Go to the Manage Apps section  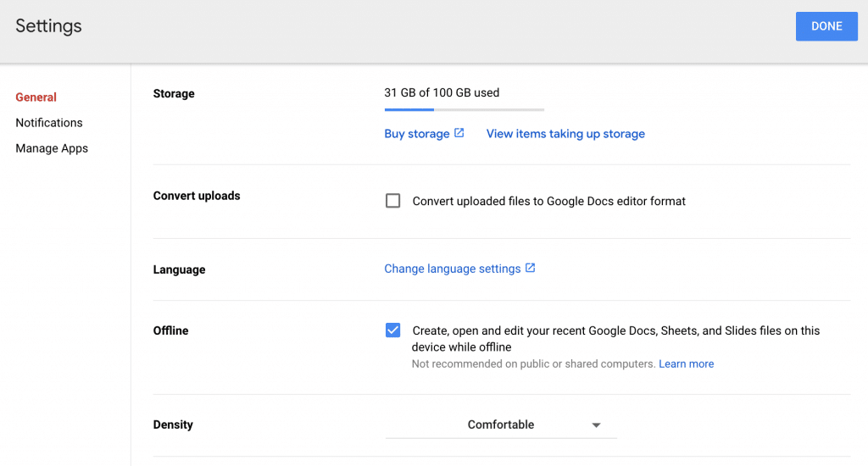tap(52, 148)
